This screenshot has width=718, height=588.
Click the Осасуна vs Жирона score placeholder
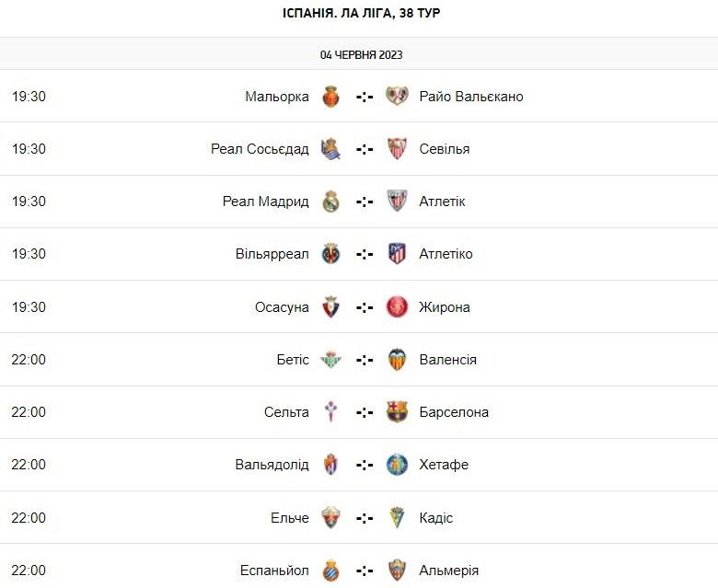(365, 307)
